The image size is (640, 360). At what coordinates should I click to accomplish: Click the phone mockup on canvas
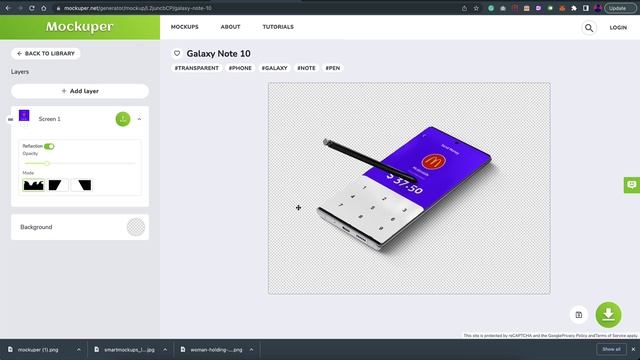pyautogui.click(x=408, y=190)
